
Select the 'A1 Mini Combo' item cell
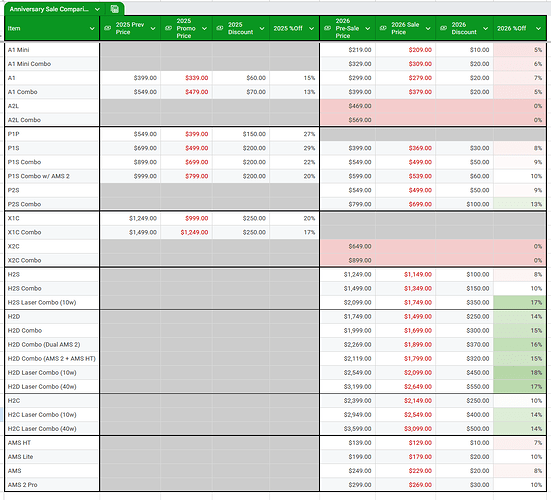coord(52,64)
